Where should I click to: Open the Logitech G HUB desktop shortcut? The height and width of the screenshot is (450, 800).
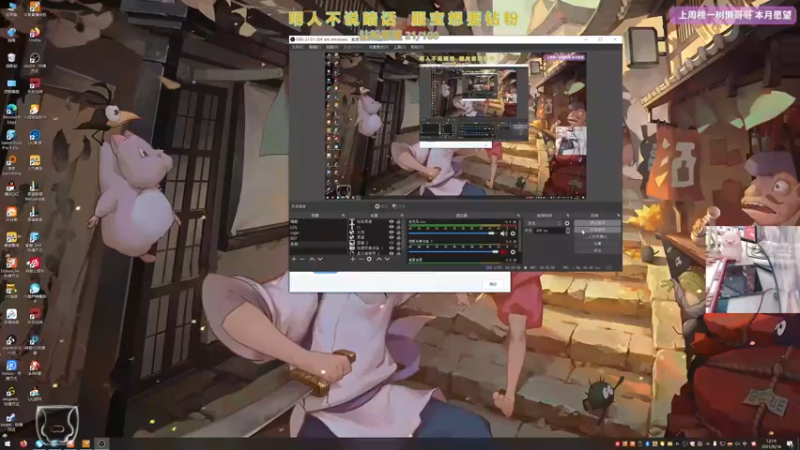(x=11, y=344)
